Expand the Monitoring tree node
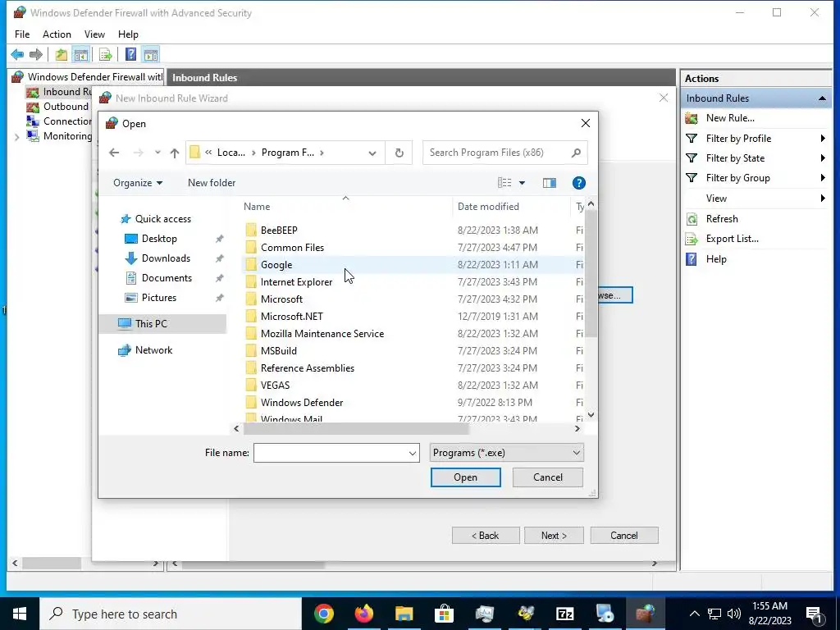The height and width of the screenshot is (630, 840). tap(16, 137)
